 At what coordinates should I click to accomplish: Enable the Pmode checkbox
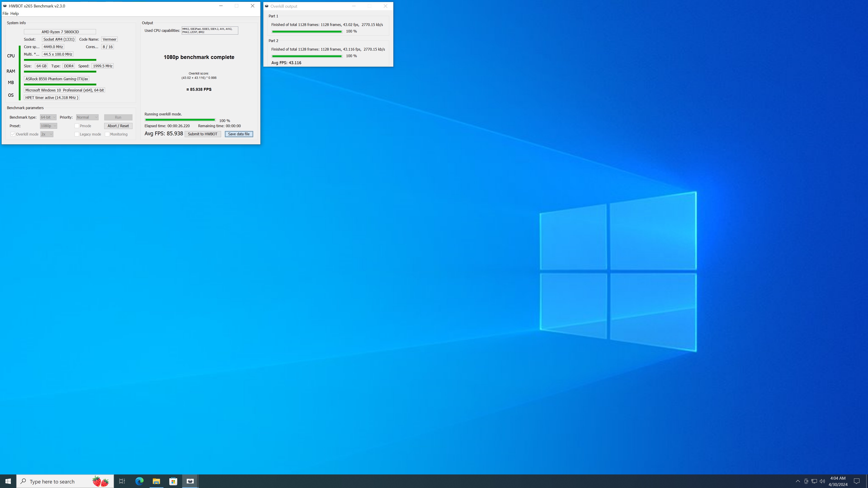tap(77, 126)
